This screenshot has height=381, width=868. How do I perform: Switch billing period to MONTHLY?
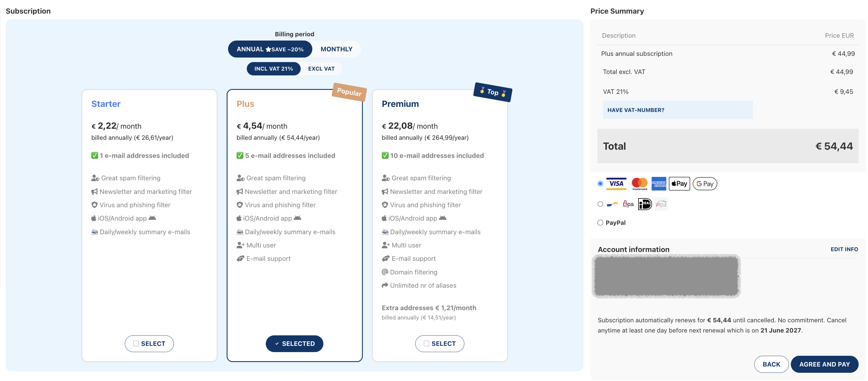336,49
